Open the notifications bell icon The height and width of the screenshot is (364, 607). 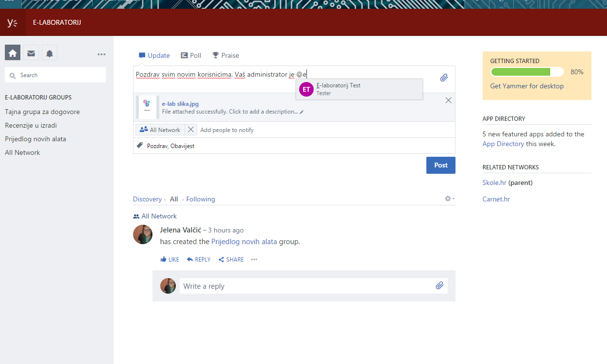(50, 53)
